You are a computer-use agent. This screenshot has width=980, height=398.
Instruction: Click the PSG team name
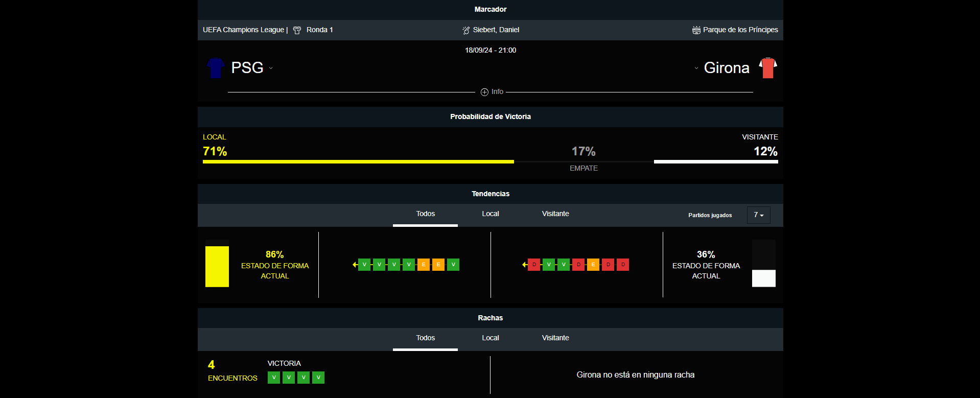click(x=247, y=67)
